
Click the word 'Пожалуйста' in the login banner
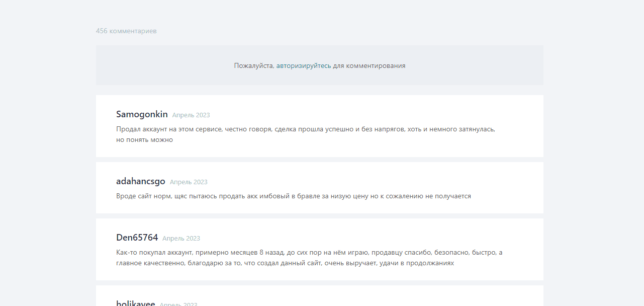254,65
